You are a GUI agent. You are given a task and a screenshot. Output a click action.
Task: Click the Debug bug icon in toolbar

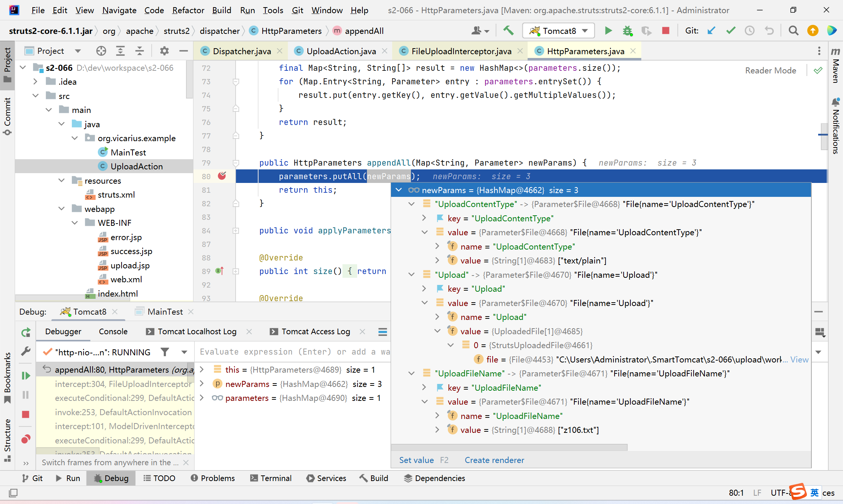point(627,31)
